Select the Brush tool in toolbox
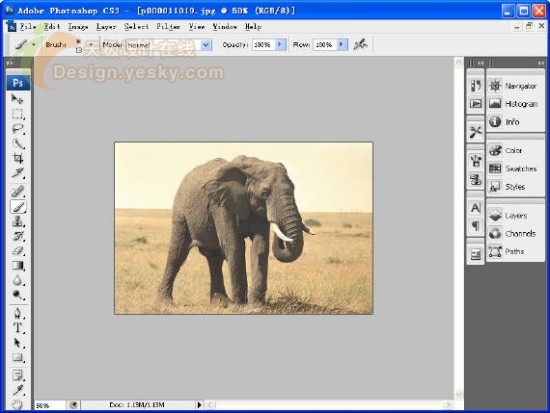This screenshot has height=413, width=550. coord(18,207)
